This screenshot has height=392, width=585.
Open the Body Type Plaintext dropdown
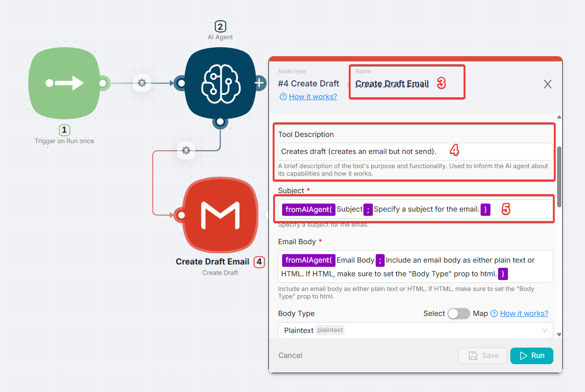(x=415, y=330)
